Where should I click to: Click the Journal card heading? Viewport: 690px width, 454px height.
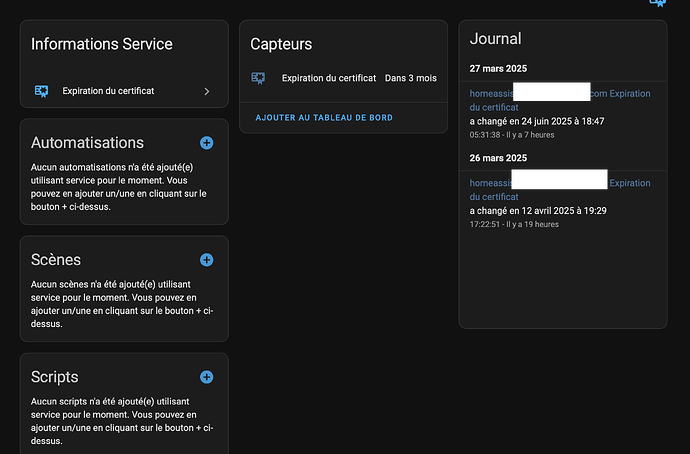[x=495, y=39]
